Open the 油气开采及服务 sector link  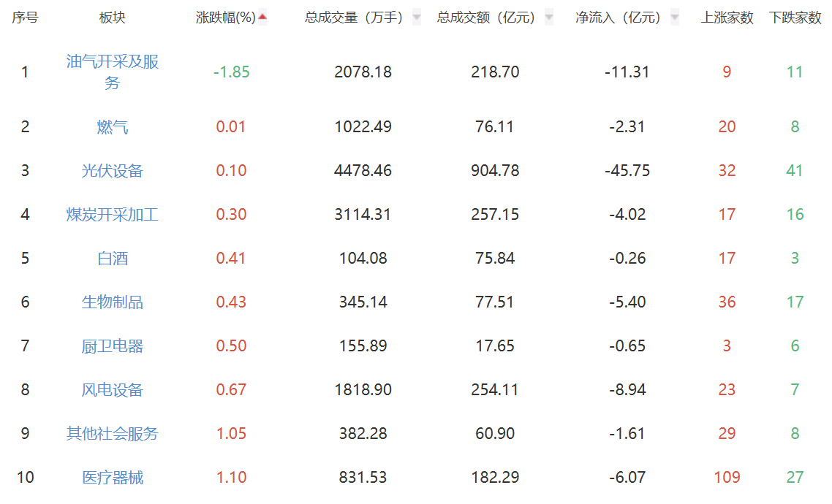point(113,72)
